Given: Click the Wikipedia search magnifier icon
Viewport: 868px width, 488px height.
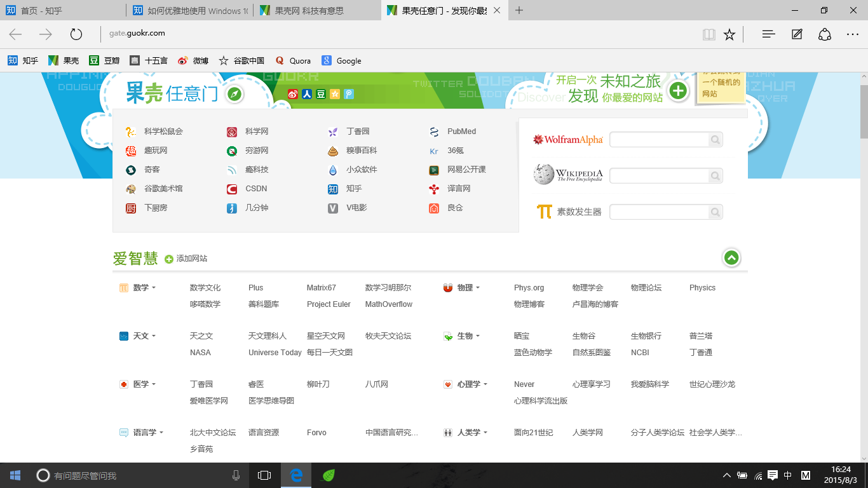Looking at the screenshot, I should [x=715, y=176].
